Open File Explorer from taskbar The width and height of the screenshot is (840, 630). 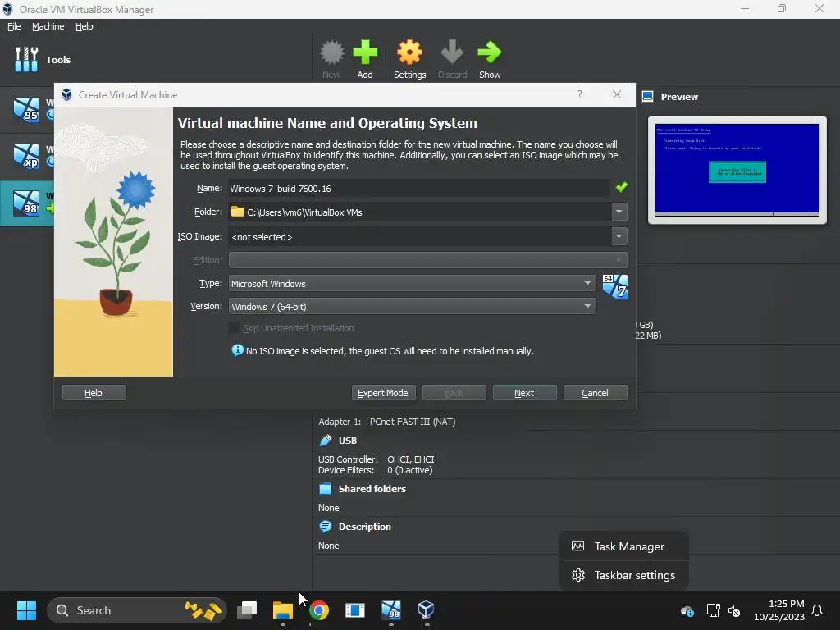(x=283, y=610)
